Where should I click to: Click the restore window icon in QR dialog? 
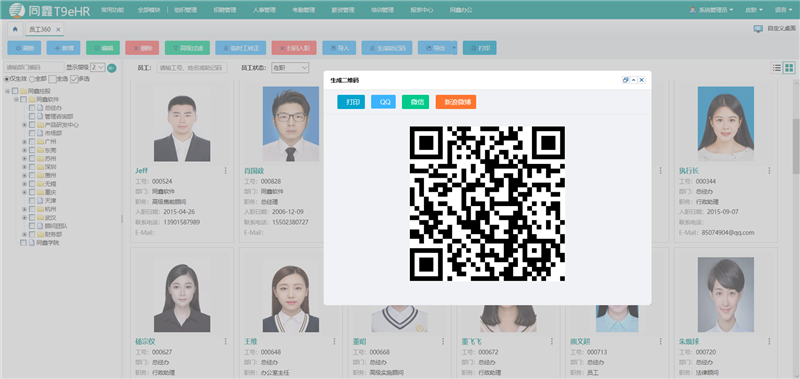point(626,80)
